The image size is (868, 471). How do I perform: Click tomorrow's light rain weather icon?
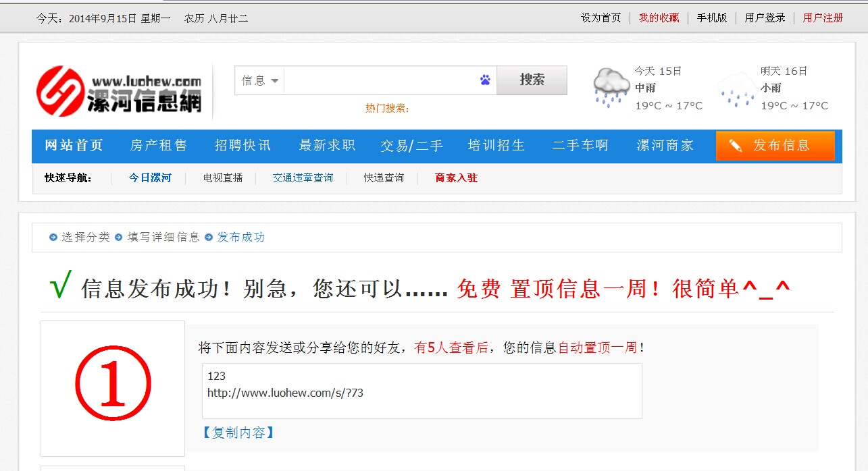736,90
